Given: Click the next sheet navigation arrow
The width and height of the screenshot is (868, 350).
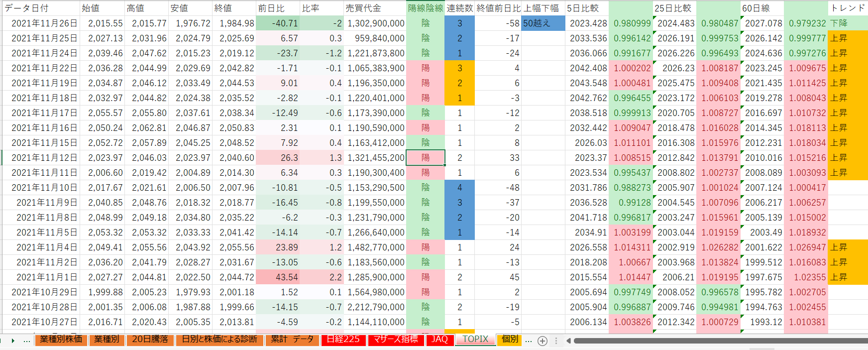Looking at the screenshot, I should tap(13, 341).
